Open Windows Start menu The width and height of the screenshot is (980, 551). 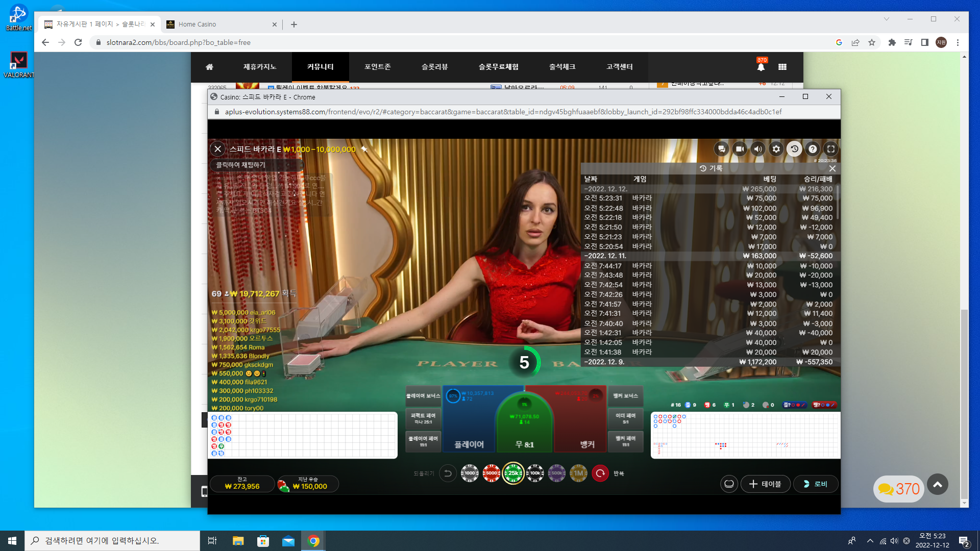pos(12,541)
